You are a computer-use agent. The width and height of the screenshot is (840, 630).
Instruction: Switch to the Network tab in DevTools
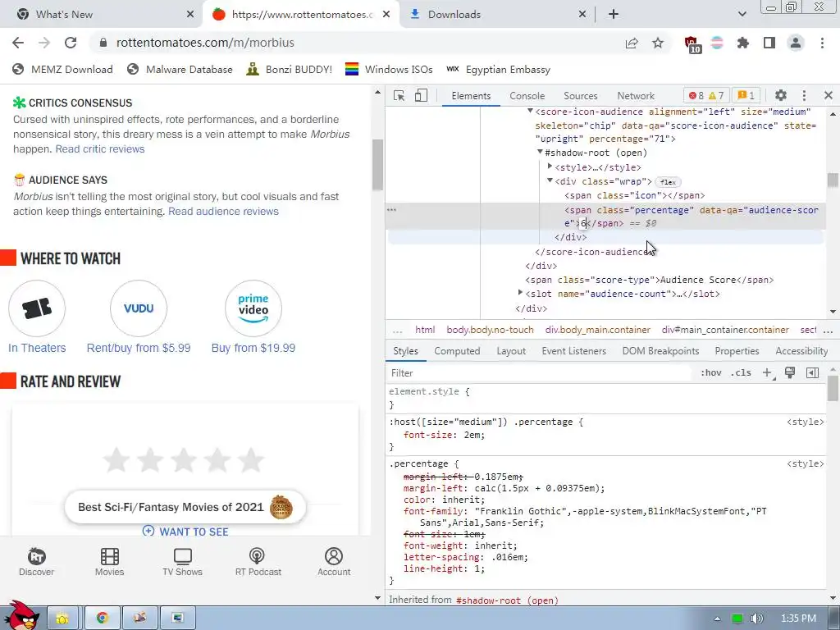click(636, 95)
